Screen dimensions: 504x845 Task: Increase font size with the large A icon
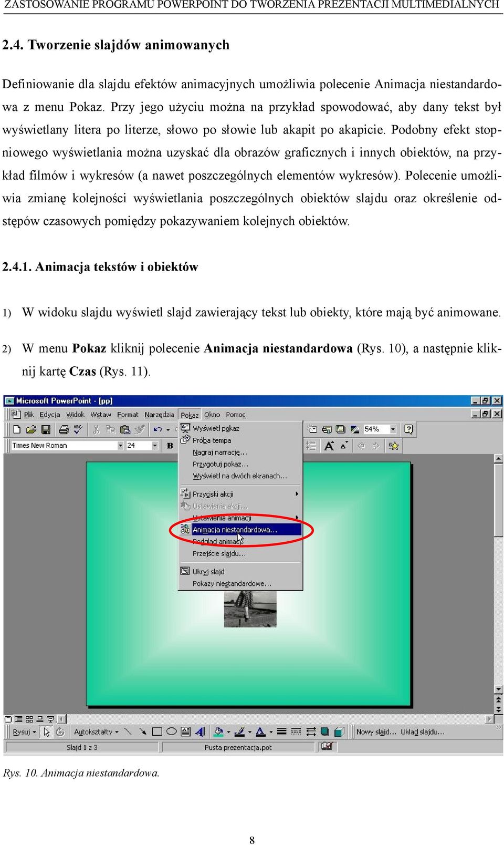pyautogui.click(x=329, y=446)
